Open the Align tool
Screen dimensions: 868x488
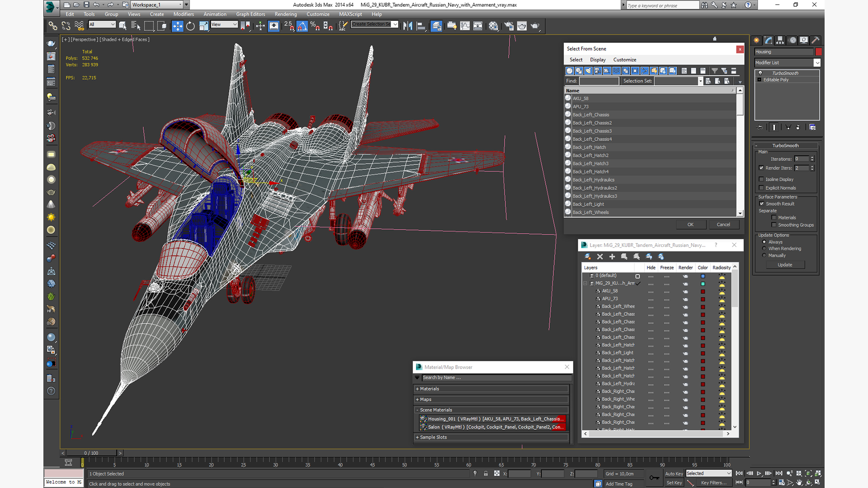click(421, 26)
